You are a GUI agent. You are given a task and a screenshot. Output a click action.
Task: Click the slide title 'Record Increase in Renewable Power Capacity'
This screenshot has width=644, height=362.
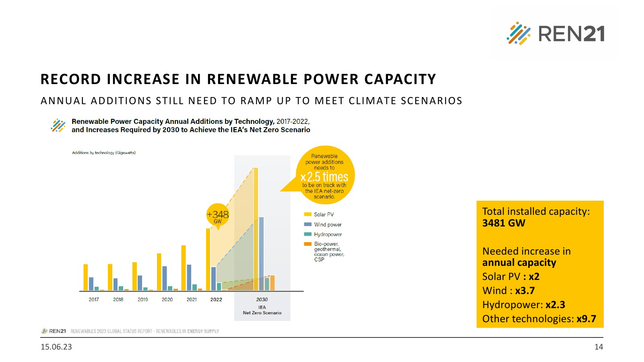[x=238, y=79]
